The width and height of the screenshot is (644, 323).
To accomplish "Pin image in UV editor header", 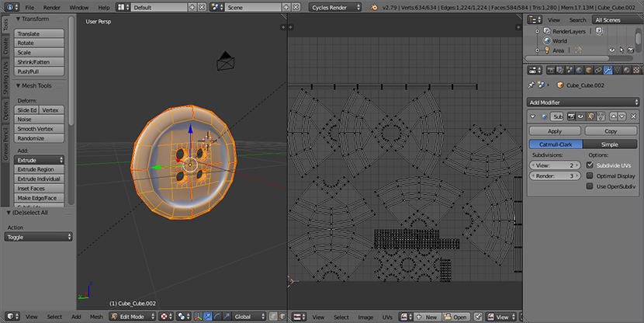I will click(x=478, y=318).
